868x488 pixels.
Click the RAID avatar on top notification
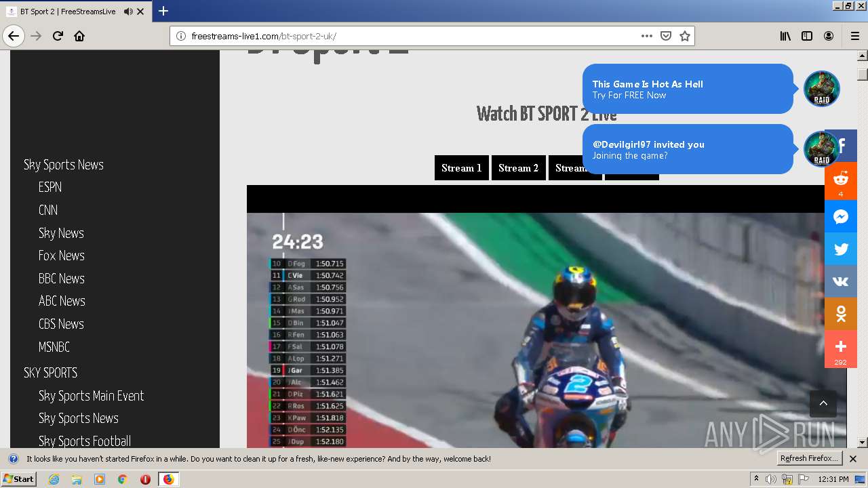pyautogui.click(x=821, y=89)
